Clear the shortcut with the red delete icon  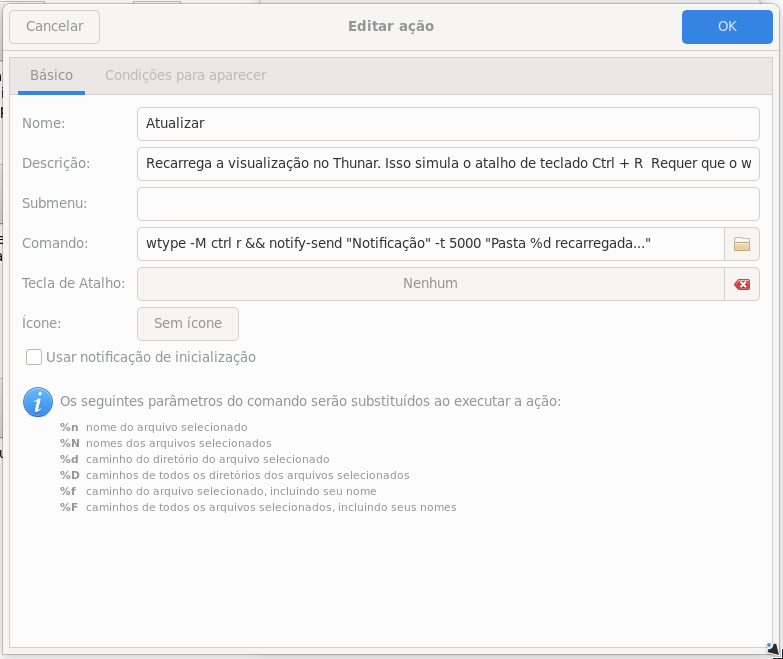742,284
